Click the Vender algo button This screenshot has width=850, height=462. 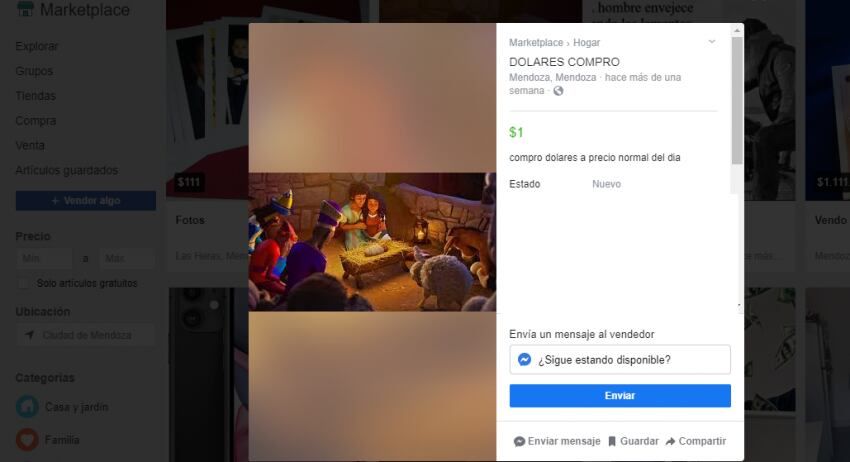click(85, 200)
